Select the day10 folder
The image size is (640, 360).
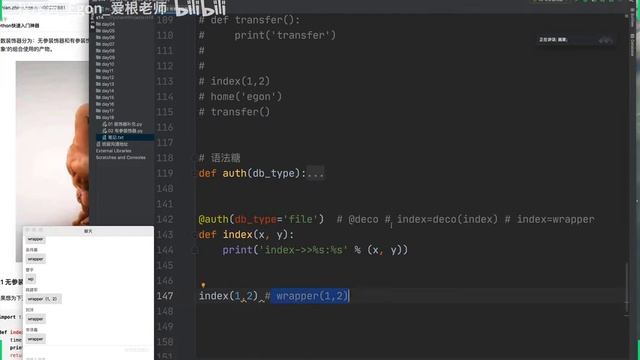tap(105, 64)
